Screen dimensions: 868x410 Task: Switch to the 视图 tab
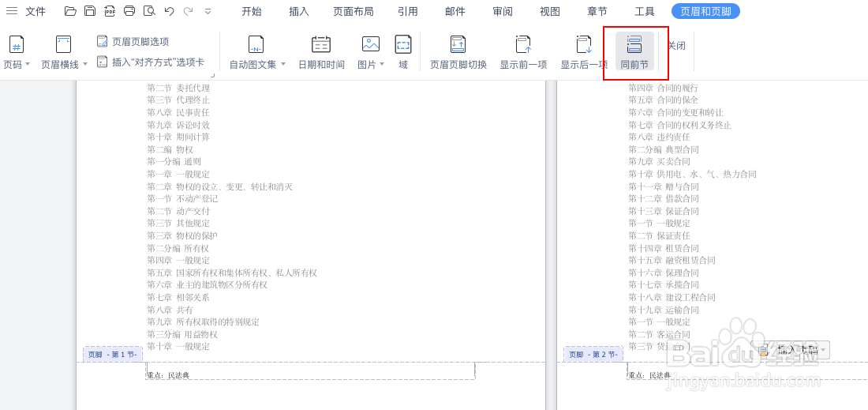pos(550,11)
